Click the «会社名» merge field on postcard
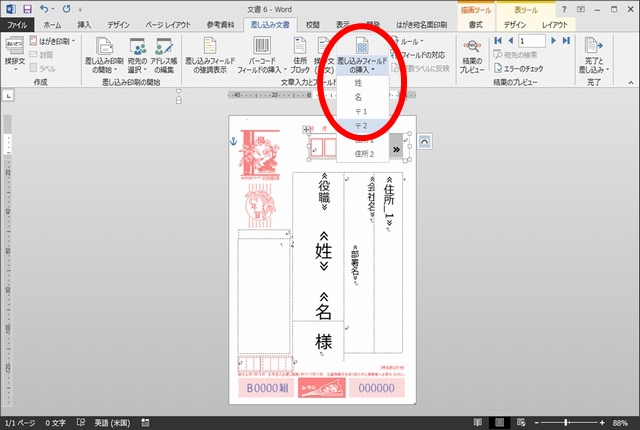Viewport: 640px width, 430px height. point(371,198)
